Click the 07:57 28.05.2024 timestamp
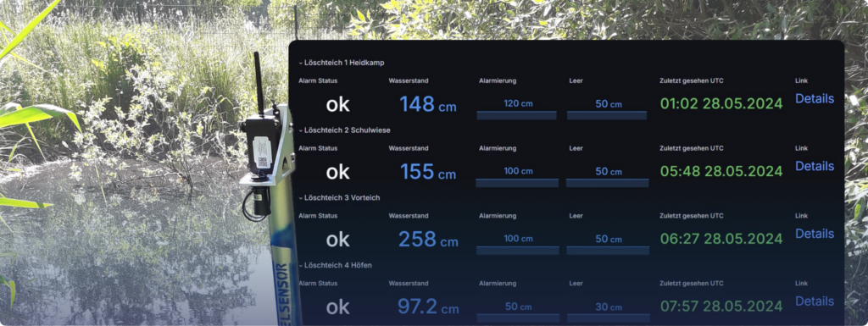Viewport: 868px width, 326px height. click(x=721, y=307)
